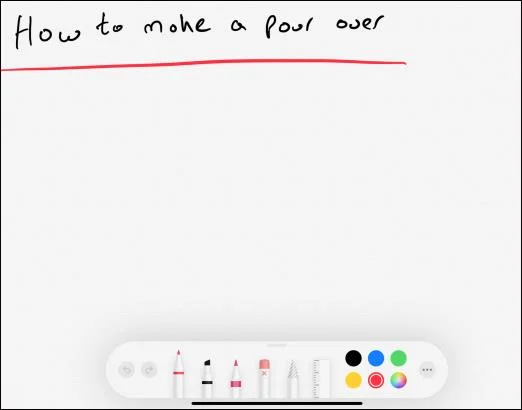Screen dimensions: 522x410
Task: Choose the pink pencil tool
Action: click(236, 379)
